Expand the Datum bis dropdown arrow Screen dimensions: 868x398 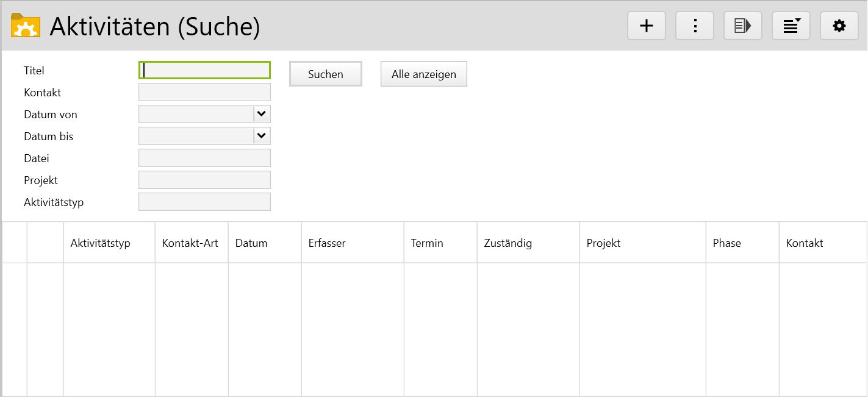pyautogui.click(x=262, y=136)
